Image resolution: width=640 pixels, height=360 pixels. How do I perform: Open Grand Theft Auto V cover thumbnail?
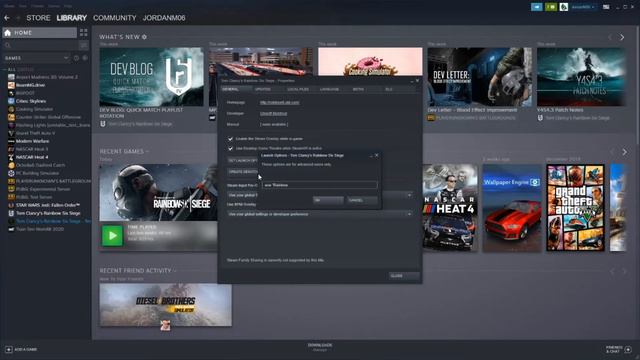(x=576, y=207)
